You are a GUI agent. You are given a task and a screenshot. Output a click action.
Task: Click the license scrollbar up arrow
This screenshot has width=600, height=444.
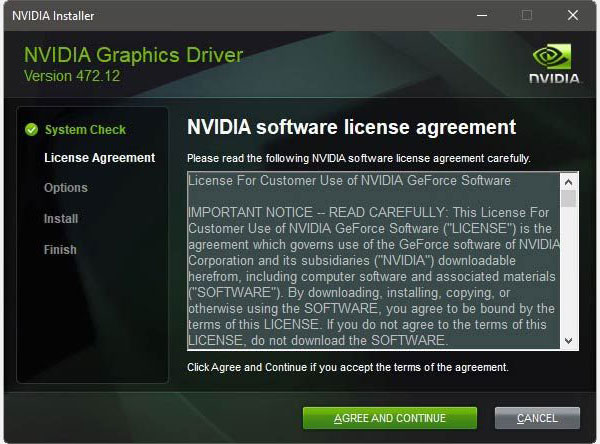pyautogui.click(x=569, y=182)
